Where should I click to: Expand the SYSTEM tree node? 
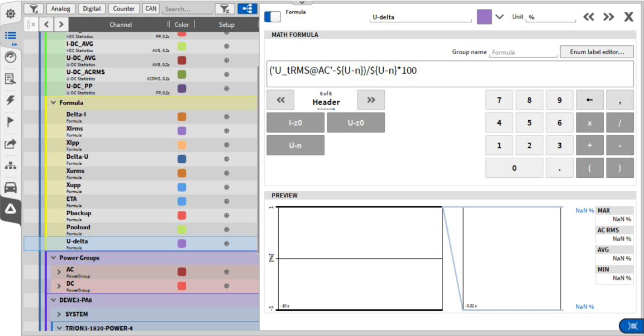click(x=59, y=314)
